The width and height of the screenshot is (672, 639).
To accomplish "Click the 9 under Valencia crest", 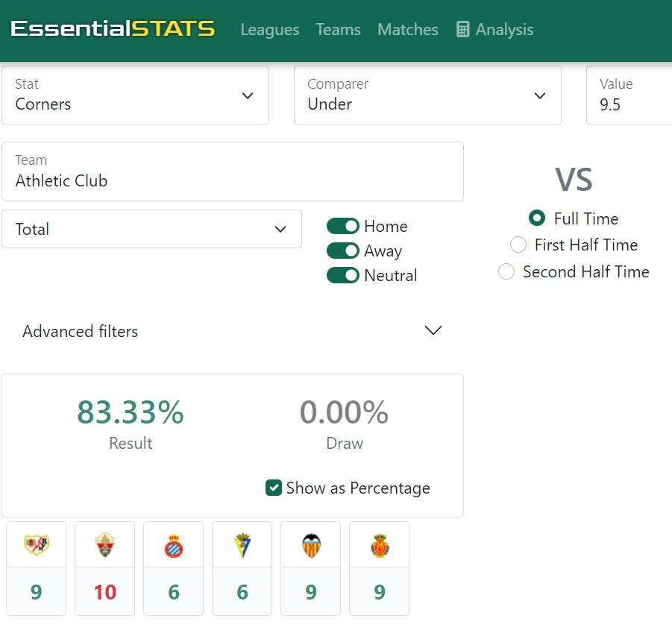I will click(x=311, y=592).
